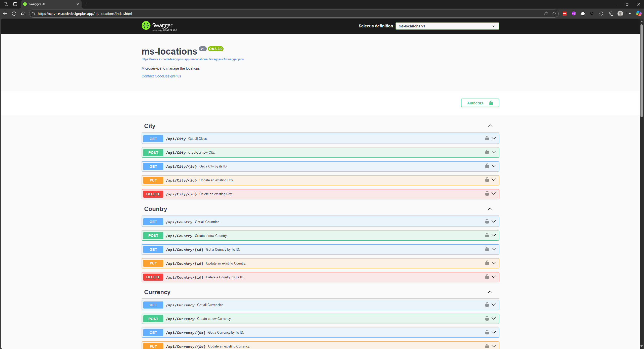The height and width of the screenshot is (349, 644).
Task: Click the lock icon on GET /api/Currency/{id} row
Action: [x=487, y=332]
